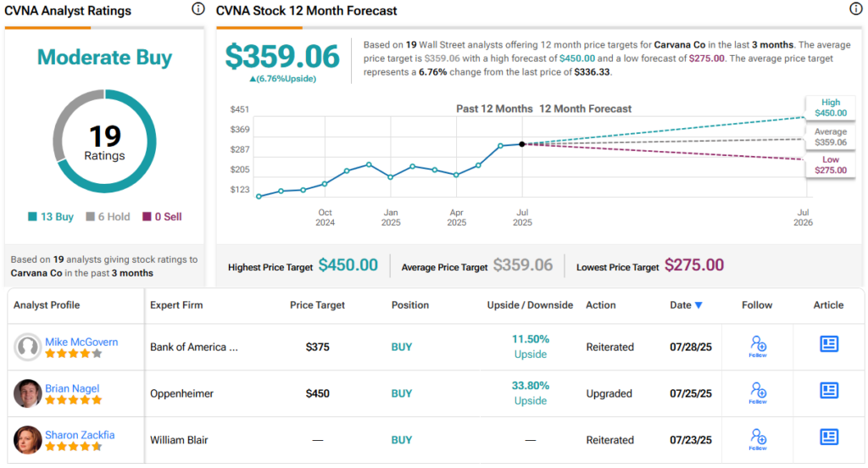The image size is (868, 468).
Task: Click the Low $275.00 forecast label
Action: (831, 165)
